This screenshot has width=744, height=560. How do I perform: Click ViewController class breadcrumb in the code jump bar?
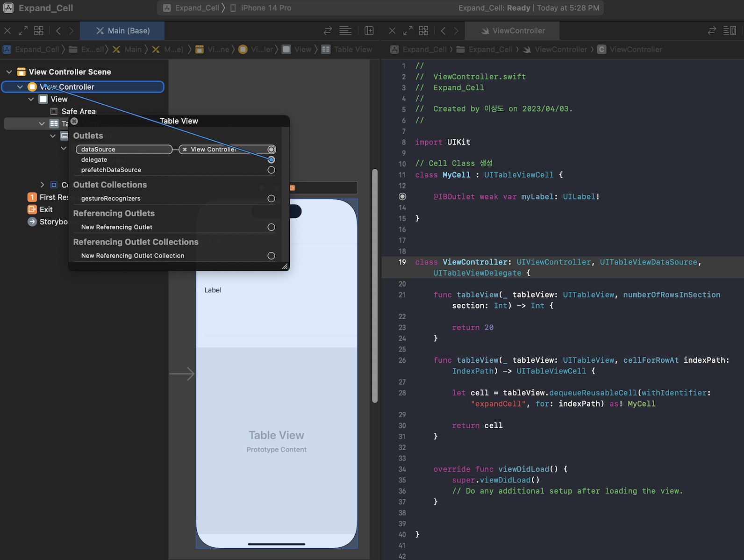(630, 50)
